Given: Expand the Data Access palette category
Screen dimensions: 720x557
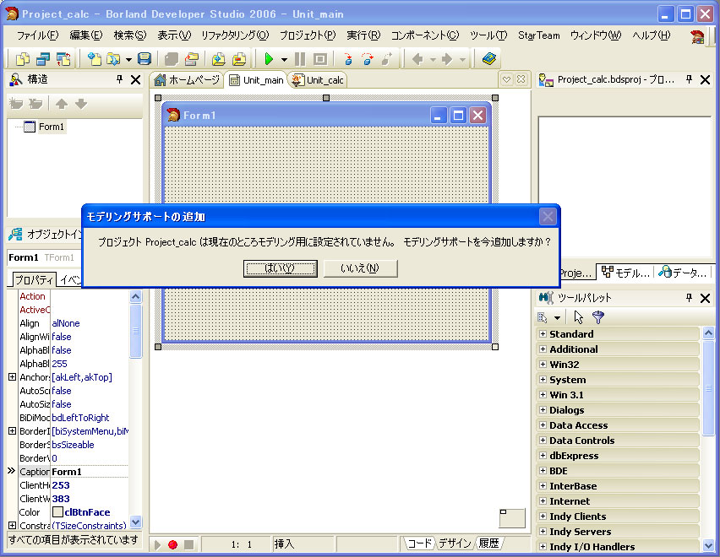Looking at the screenshot, I should (543, 425).
